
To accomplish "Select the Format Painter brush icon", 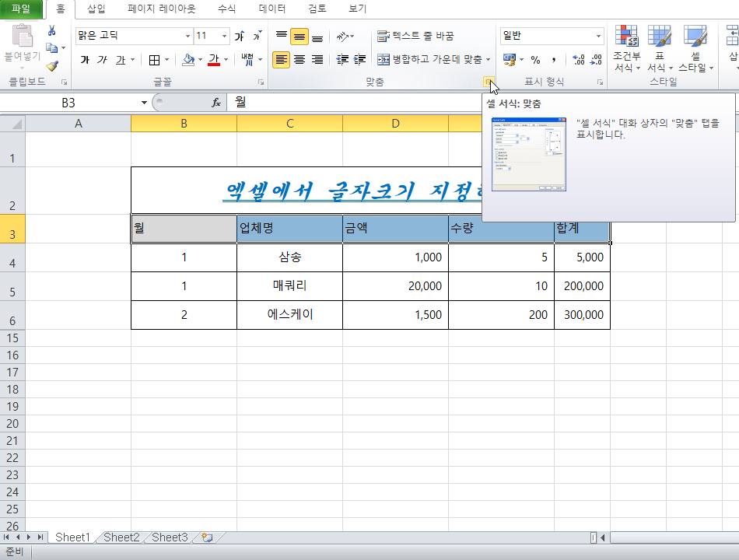I will [x=52, y=66].
